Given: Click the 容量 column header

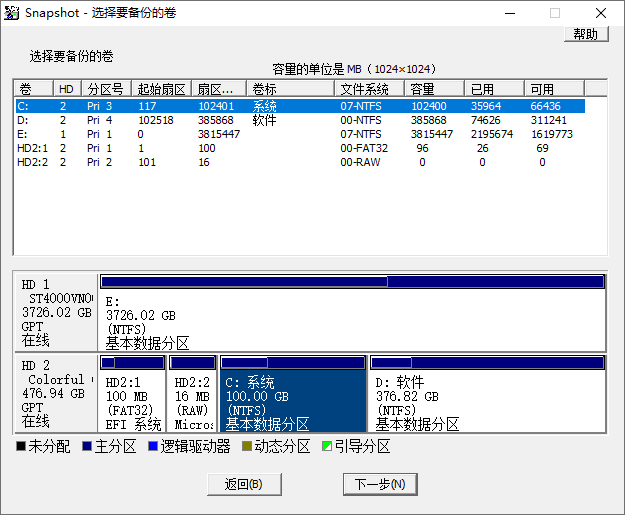Looking at the screenshot, I should click(x=434, y=88).
